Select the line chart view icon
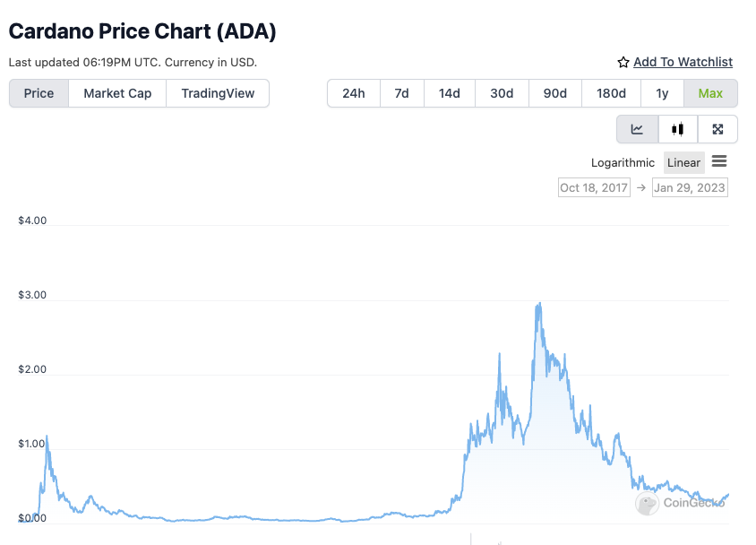756x545 pixels. [637, 129]
